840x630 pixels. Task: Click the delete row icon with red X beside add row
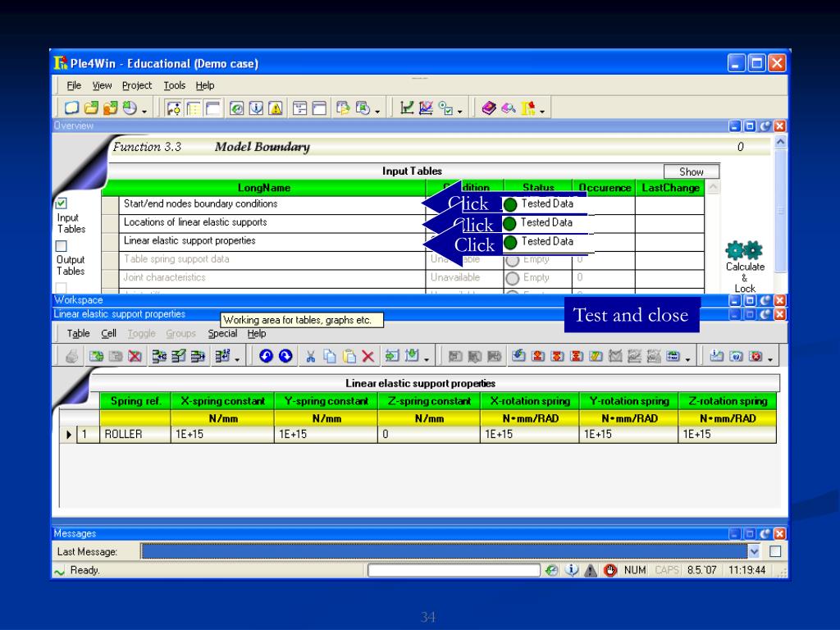(x=135, y=356)
